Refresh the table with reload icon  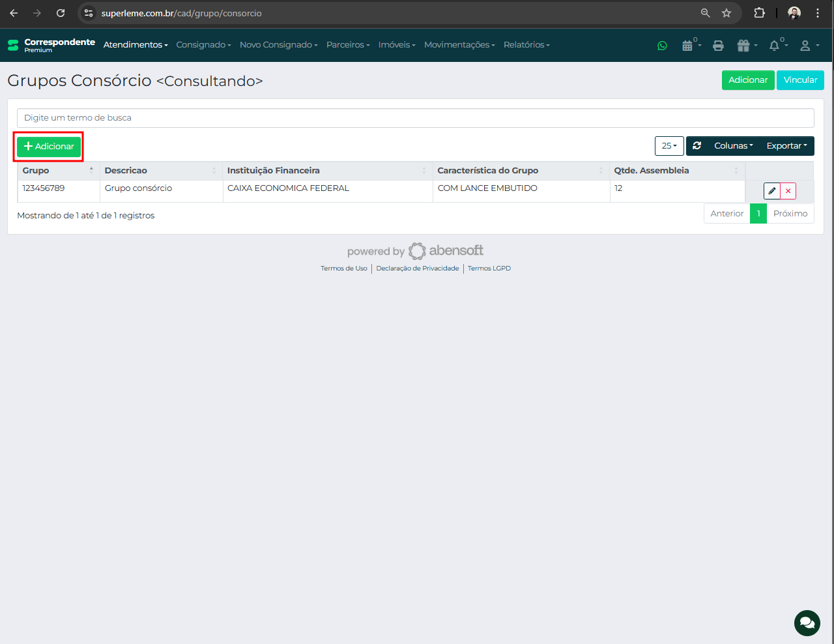[x=697, y=146]
